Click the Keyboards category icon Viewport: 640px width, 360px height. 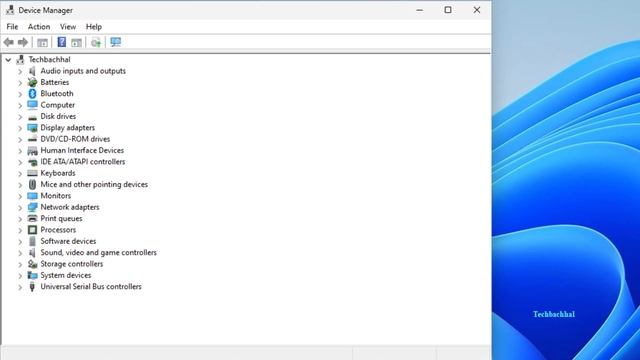coord(32,173)
